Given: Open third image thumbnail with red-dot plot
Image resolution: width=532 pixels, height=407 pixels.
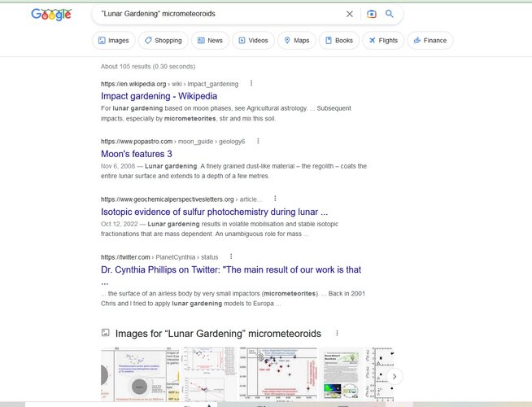Looking at the screenshot, I should pyautogui.click(x=278, y=374).
